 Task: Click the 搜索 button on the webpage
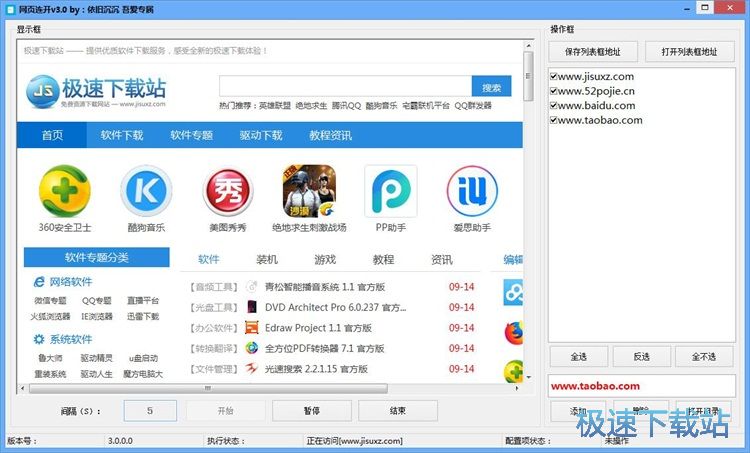point(491,87)
